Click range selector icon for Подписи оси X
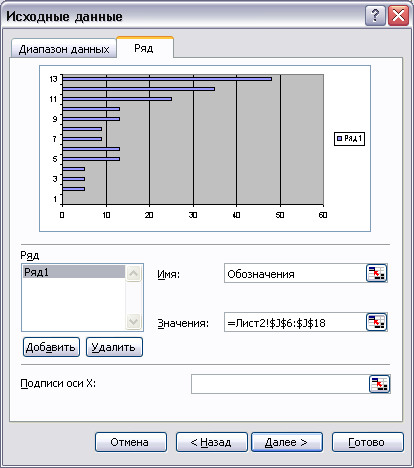Viewport: 414px width, 468px height. [x=379, y=384]
